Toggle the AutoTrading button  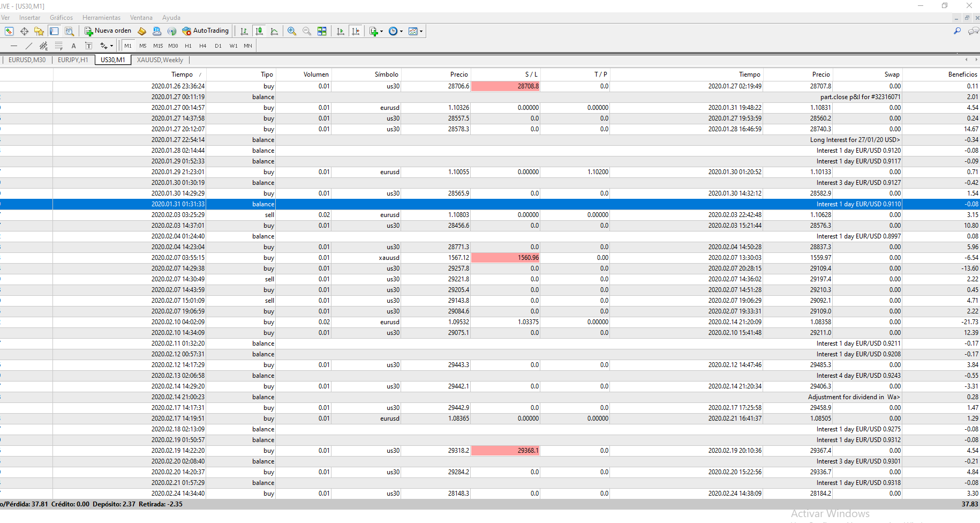pos(206,31)
